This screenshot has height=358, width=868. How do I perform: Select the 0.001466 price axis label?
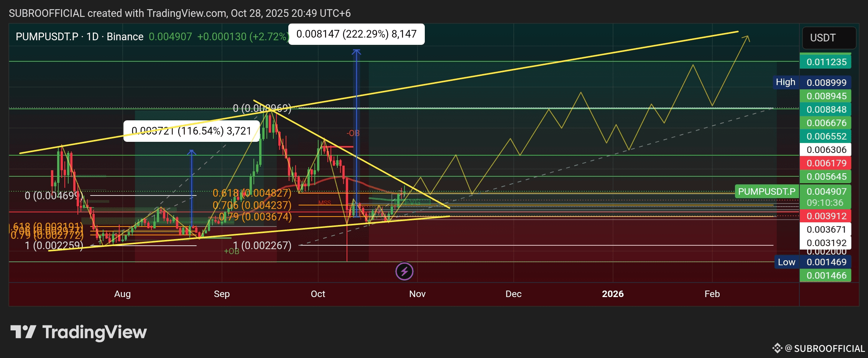click(x=825, y=275)
